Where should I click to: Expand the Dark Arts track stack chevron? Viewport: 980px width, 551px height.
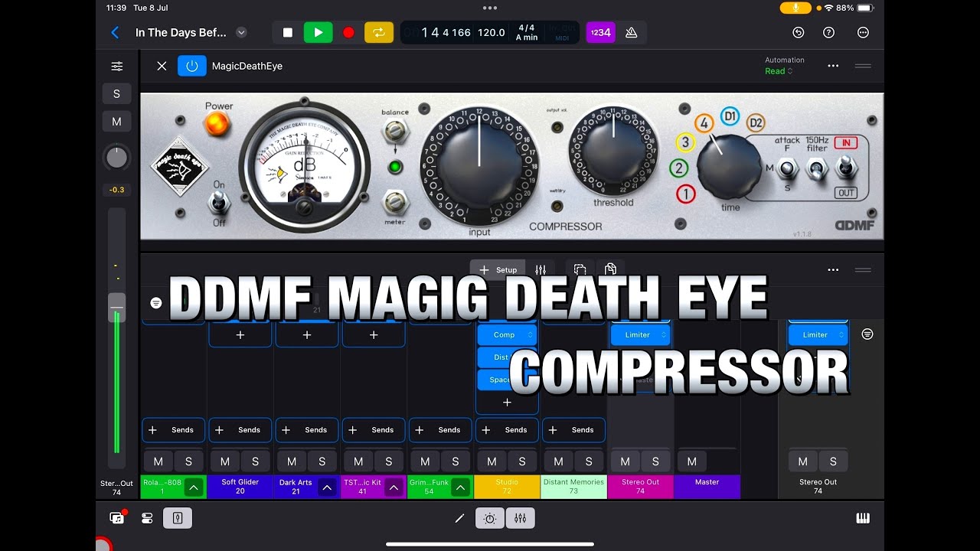327,487
